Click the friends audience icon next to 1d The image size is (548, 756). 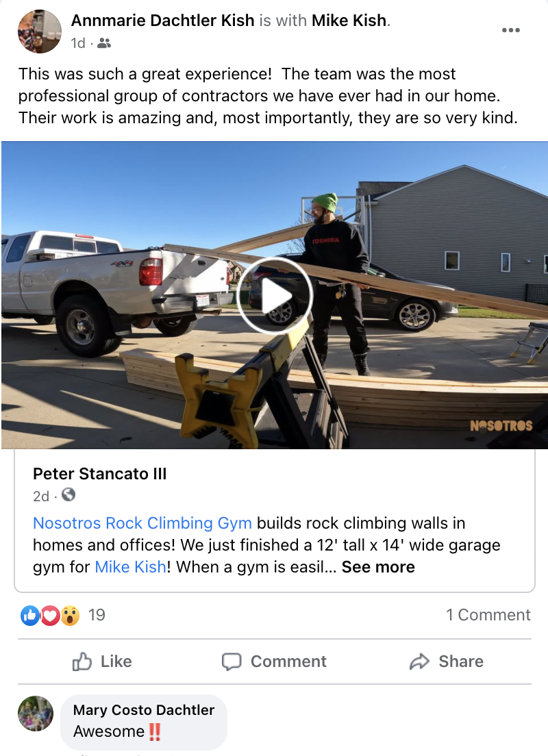point(103,43)
